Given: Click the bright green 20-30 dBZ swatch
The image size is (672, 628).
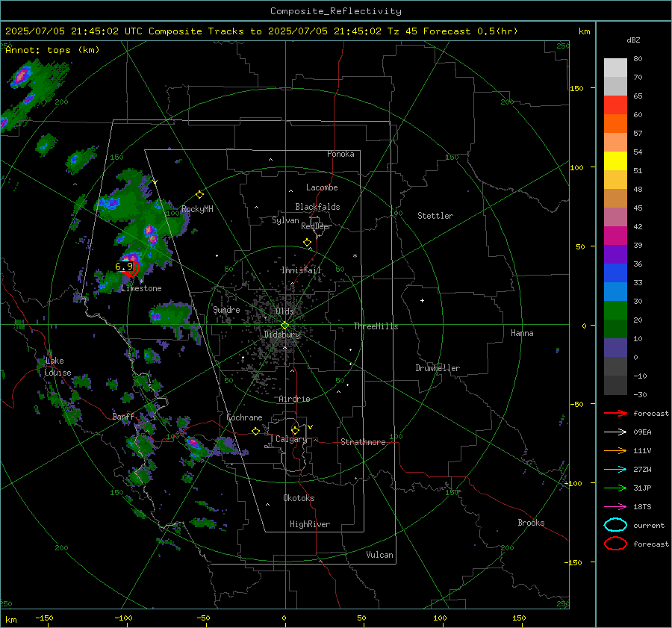Looking at the screenshot, I should (615, 311).
